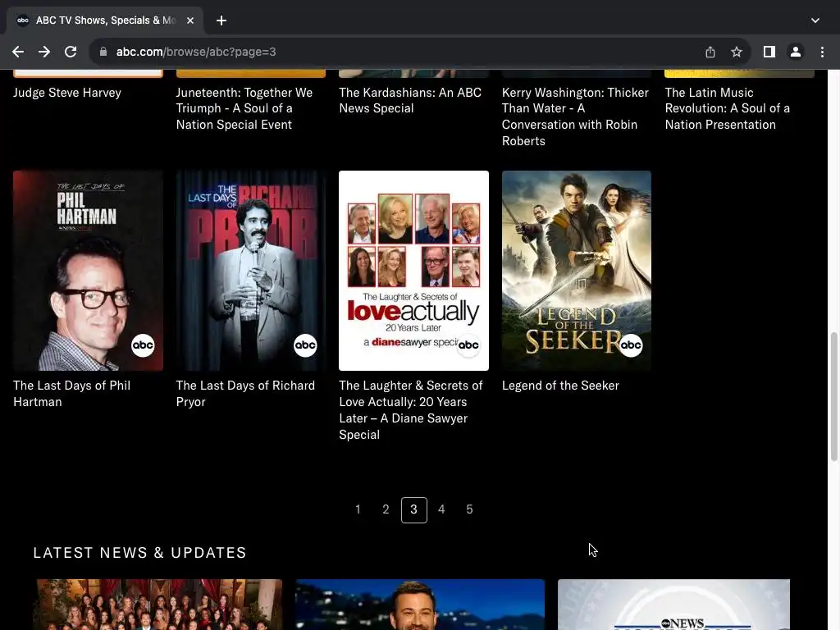This screenshot has height=630, width=840.
Task: Click The Last Days of Phil Hartman title
Action: coord(72,394)
